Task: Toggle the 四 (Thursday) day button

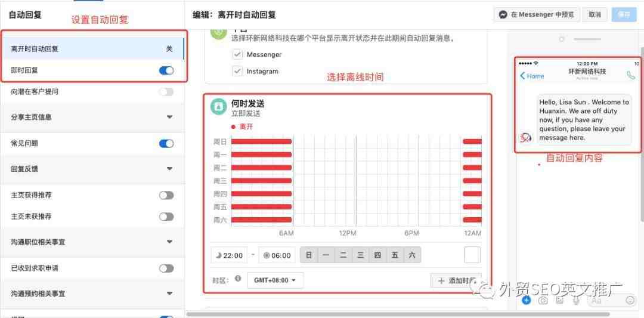Action: pyautogui.click(x=378, y=255)
